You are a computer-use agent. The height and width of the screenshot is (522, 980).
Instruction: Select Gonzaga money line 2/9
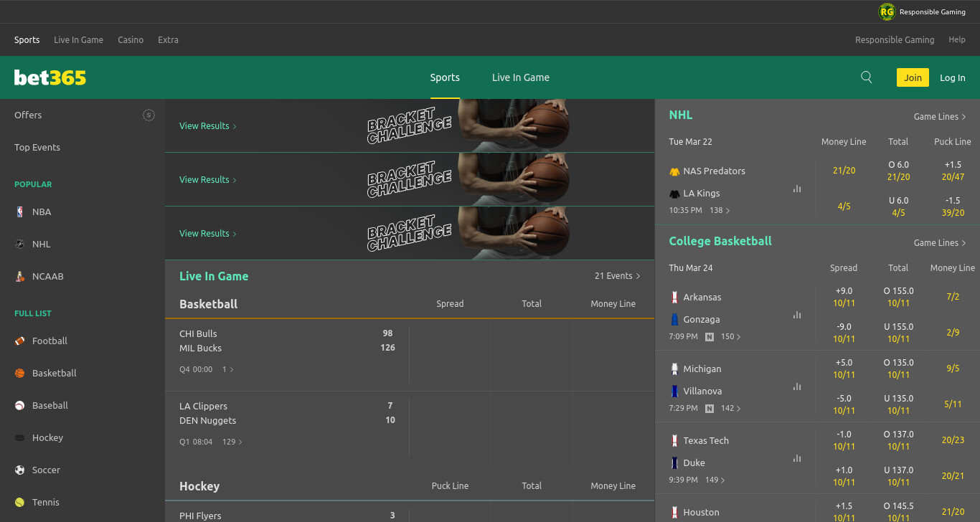click(x=953, y=332)
